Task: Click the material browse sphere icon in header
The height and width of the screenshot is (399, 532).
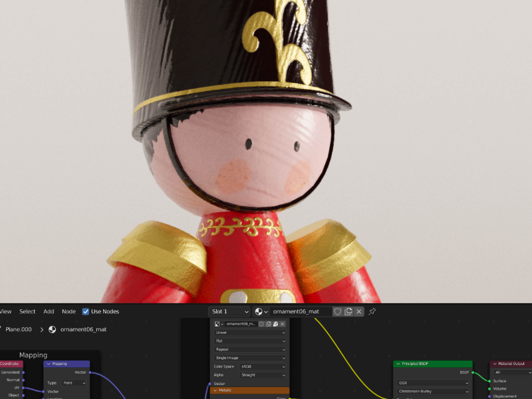Action: coord(261,311)
